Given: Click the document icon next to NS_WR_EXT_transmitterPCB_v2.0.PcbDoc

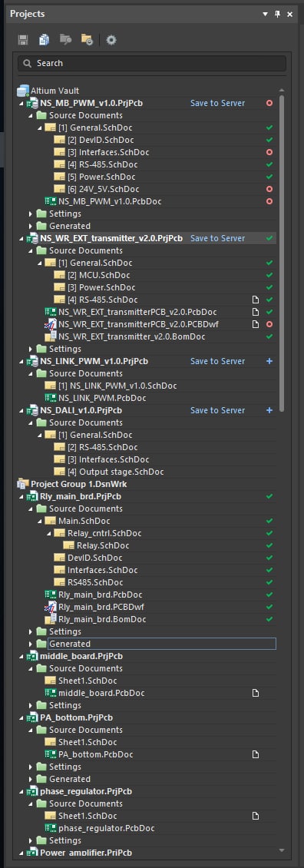Looking at the screenshot, I should tap(256, 312).
